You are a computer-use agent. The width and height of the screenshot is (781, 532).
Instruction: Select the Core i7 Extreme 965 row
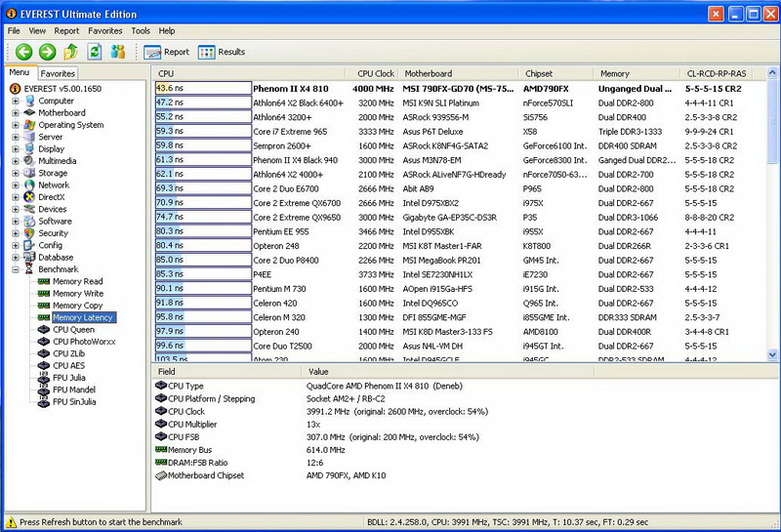pos(458,132)
